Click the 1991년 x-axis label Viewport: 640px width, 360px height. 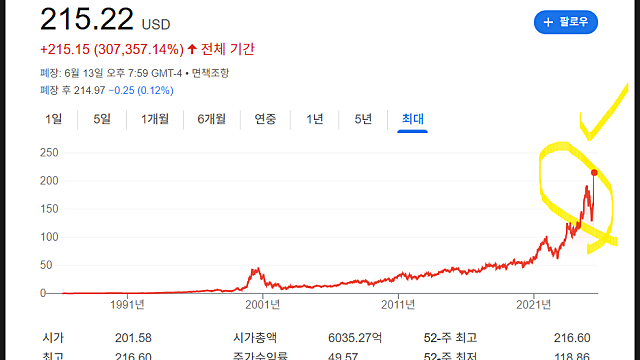coord(127,304)
